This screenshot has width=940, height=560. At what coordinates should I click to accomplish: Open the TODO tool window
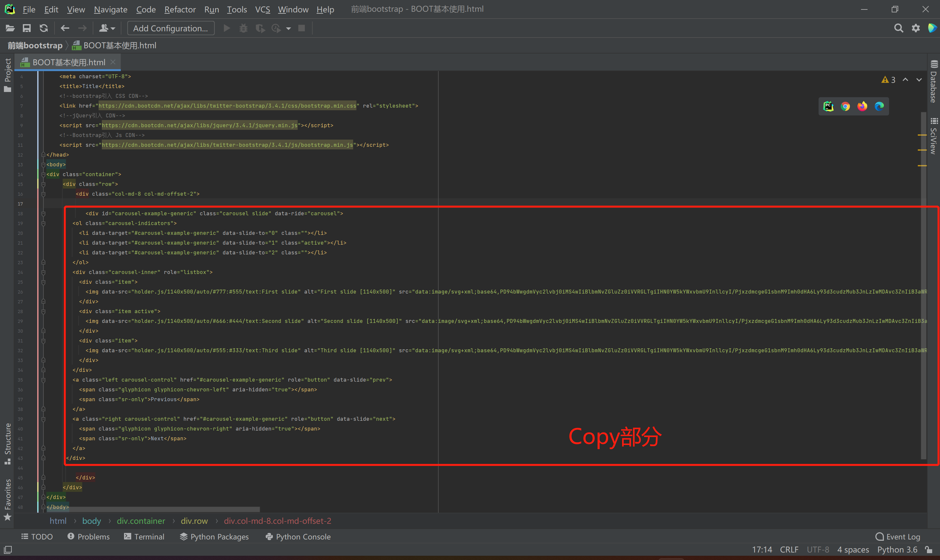coord(37,537)
